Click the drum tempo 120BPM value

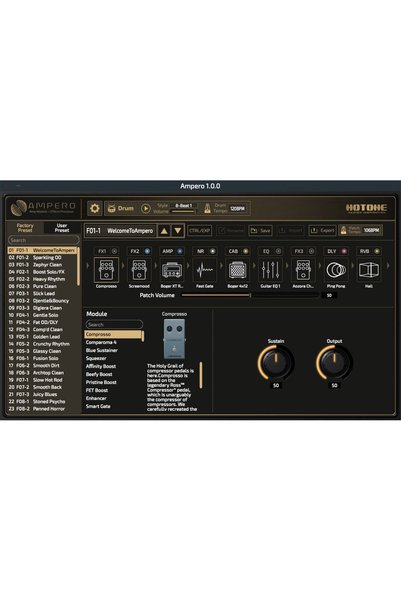click(x=237, y=209)
